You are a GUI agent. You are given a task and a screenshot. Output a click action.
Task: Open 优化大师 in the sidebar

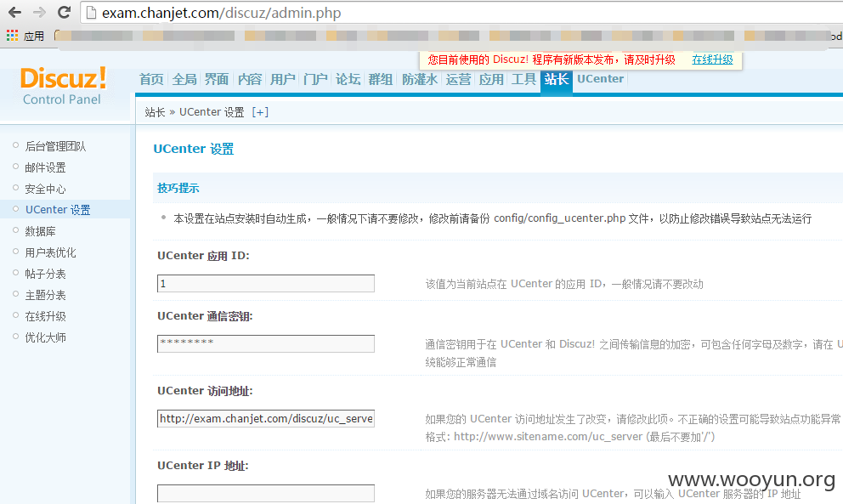pos(45,337)
